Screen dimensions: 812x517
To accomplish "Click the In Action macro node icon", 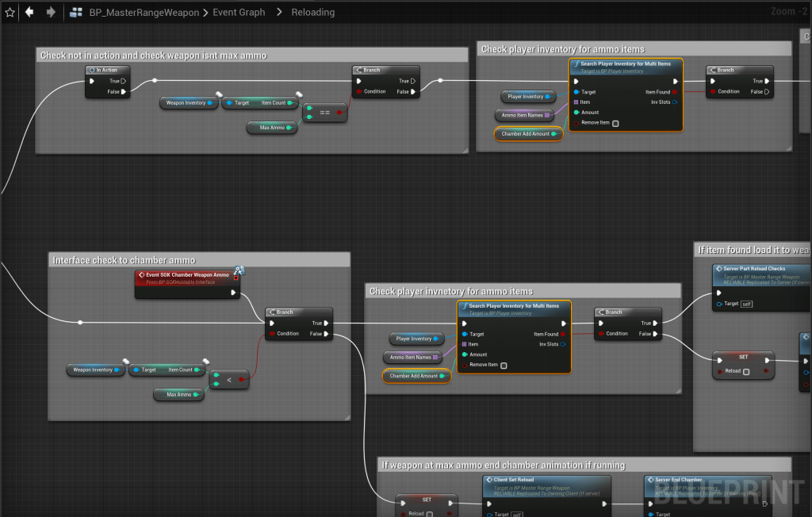I will (92, 71).
